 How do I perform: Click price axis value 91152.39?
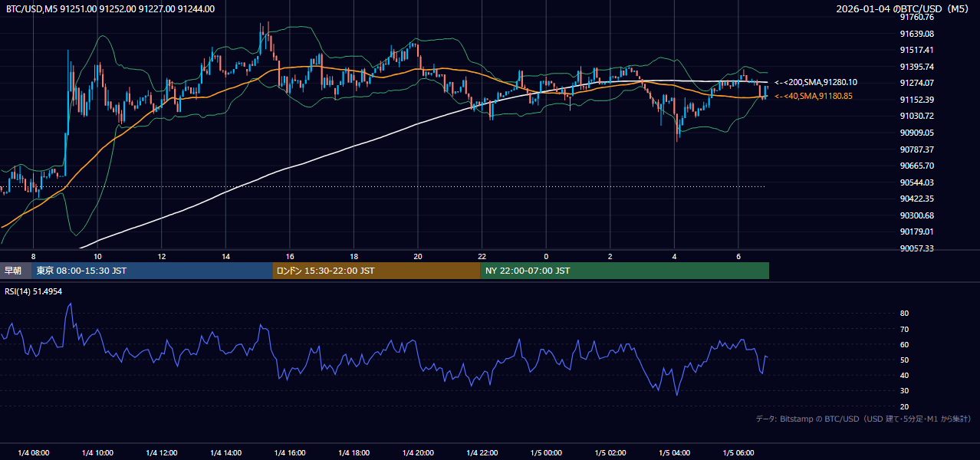916,100
